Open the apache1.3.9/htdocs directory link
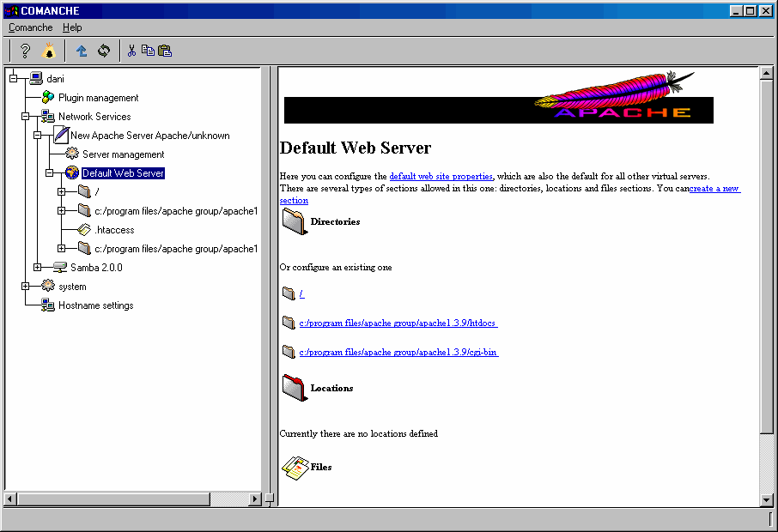Viewport: 778px width, 532px height. point(398,323)
